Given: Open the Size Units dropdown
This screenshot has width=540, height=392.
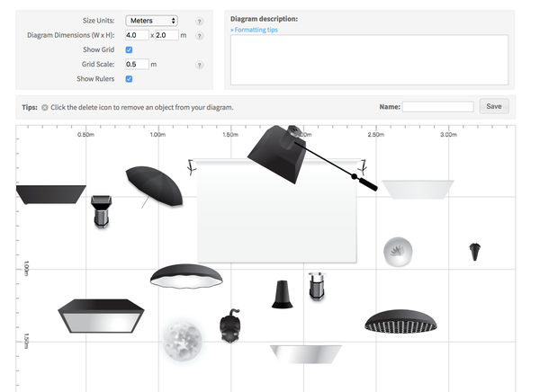Looking at the screenshot, I should click(x=151, y=21).
